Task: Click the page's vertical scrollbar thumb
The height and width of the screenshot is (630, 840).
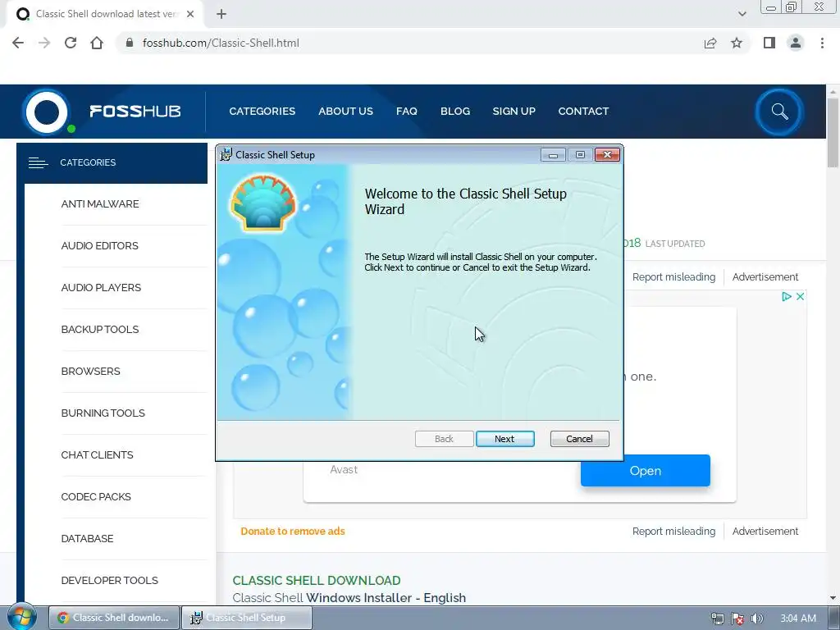Action: point(833,132)
